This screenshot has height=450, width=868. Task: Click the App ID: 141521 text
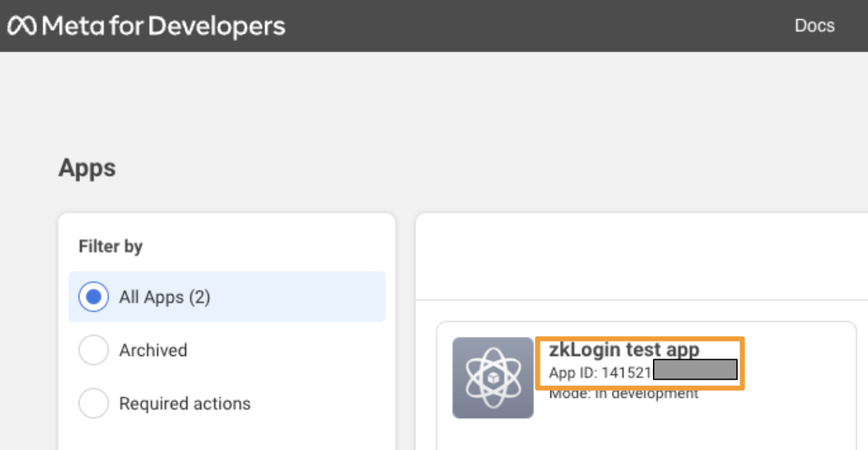(600, 373)
